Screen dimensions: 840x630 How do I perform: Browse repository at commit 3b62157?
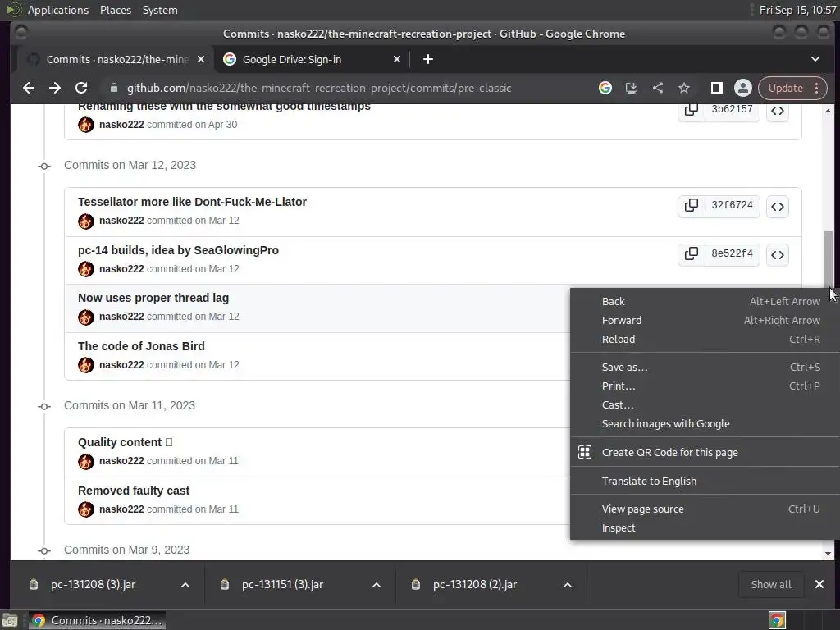[x=778, y=111]
